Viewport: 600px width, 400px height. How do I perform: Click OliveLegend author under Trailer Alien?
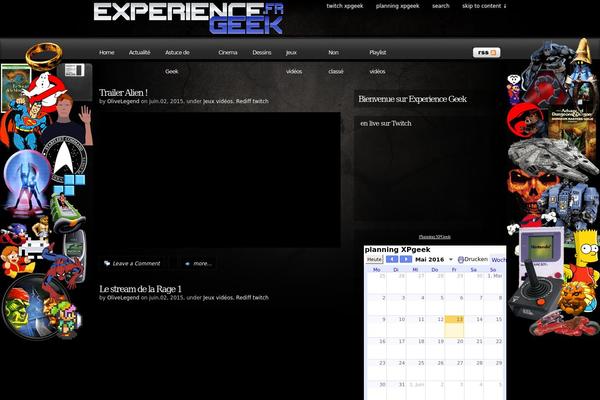[x=123, y=101]
